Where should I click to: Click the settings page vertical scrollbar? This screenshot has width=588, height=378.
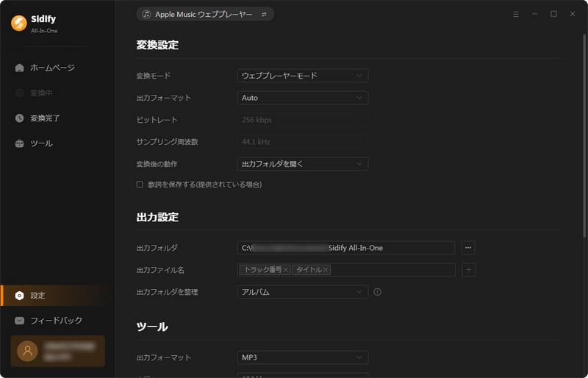584,135
